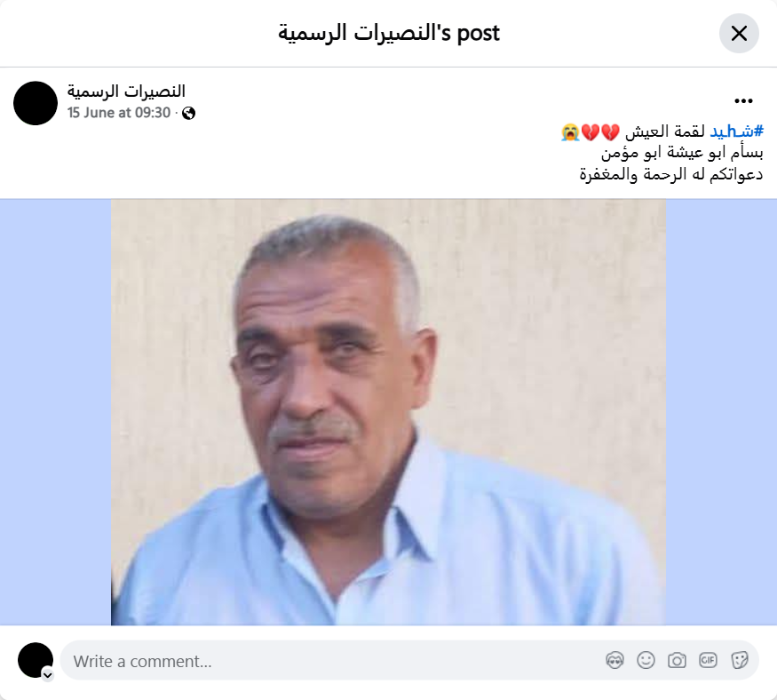
Task: Close the post dialog with the X
Action: (x=738, y=33)
